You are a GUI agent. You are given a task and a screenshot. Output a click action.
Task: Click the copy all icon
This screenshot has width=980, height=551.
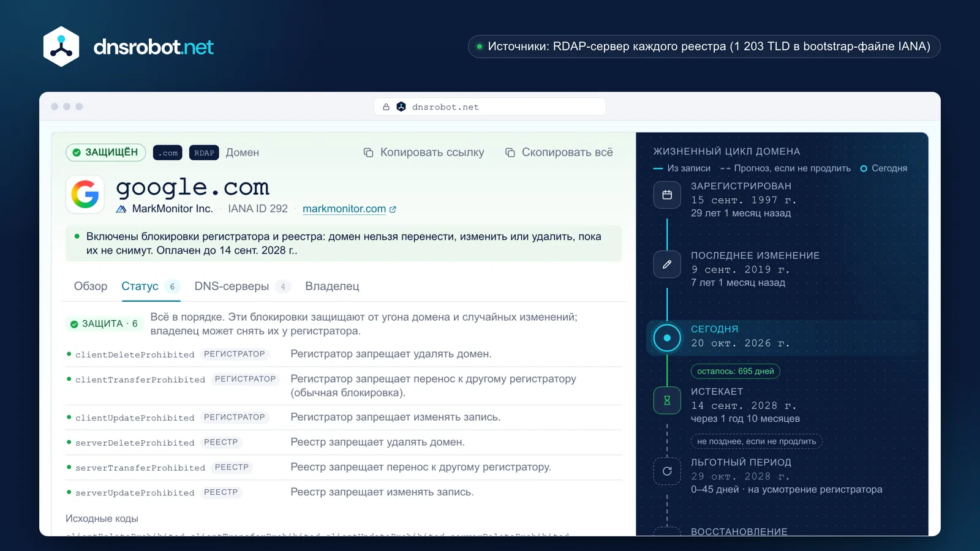(510, 152)
